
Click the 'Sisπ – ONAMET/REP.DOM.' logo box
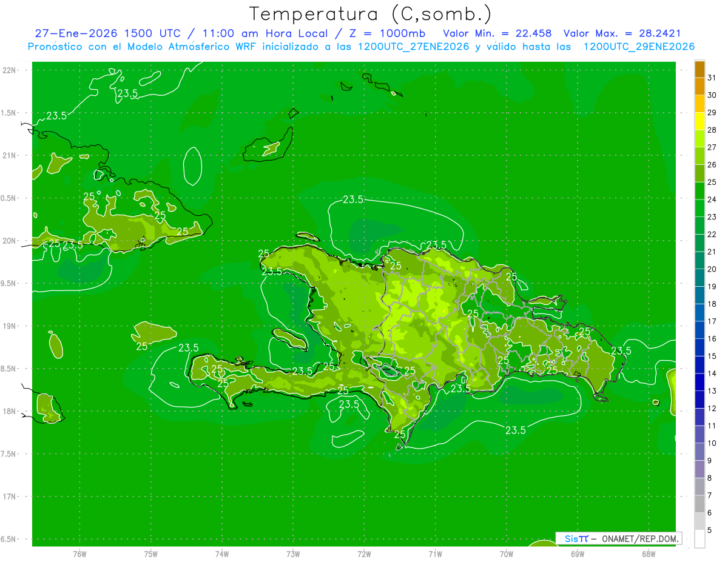pos(618,538)
